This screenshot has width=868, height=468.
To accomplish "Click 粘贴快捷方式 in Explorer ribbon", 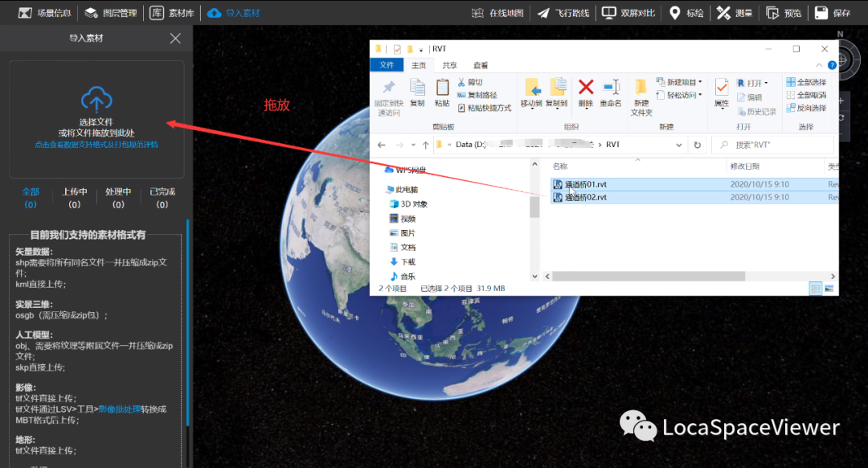I will [484, 108].
